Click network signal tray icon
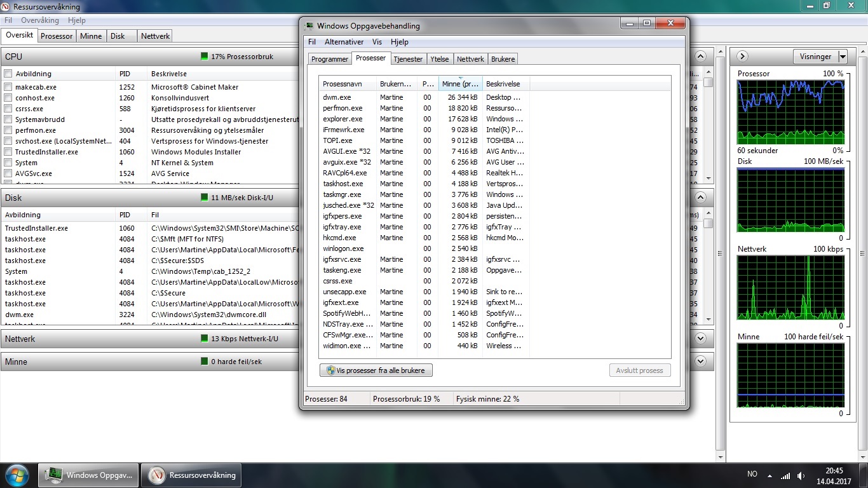 (x=785, y=475)
